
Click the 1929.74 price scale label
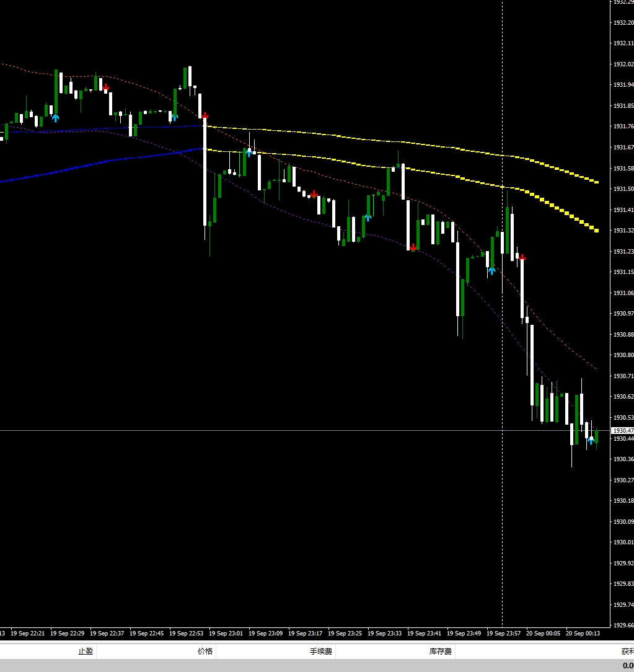tap(623, 604)
